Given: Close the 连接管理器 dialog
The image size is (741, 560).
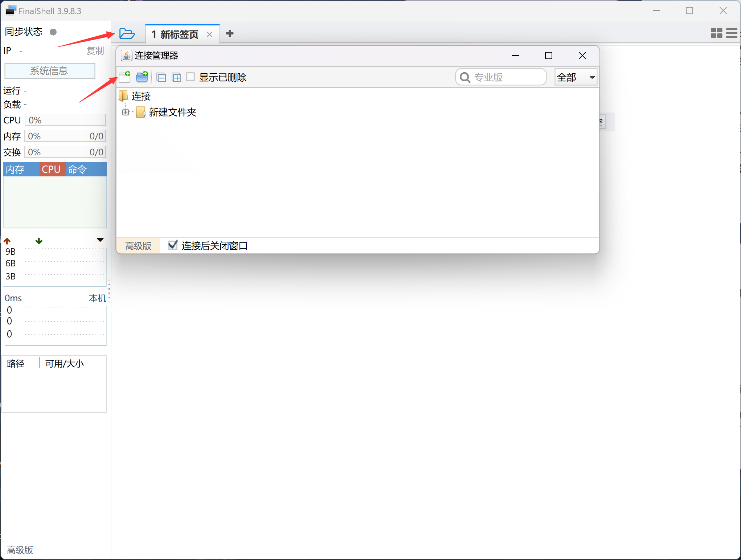Looking at the screenshot, I should [582, 56].
